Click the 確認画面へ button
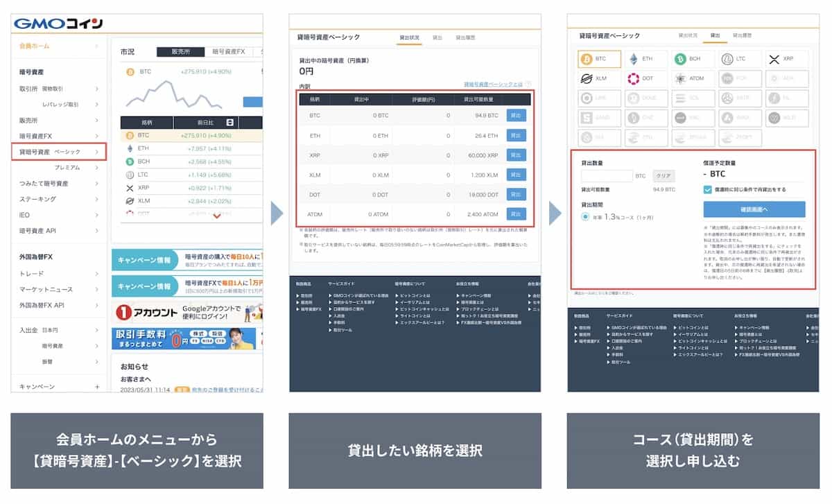The height and width of the screenshot is (504, 832). tap(754, 209)
